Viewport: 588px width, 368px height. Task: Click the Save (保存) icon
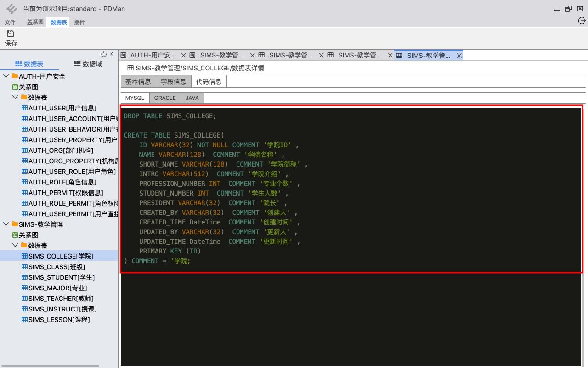click(x=11, y=34)
